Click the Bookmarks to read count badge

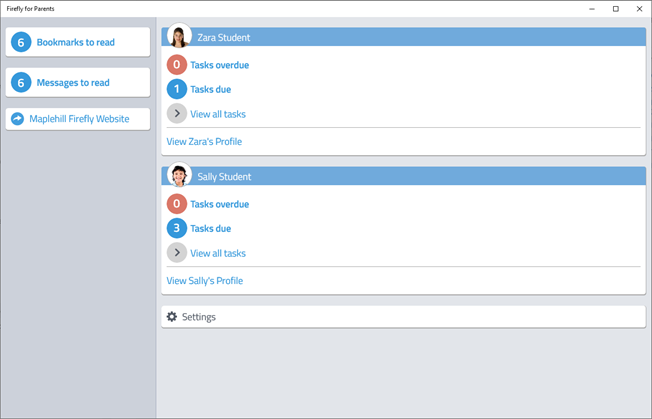[21, 42]
